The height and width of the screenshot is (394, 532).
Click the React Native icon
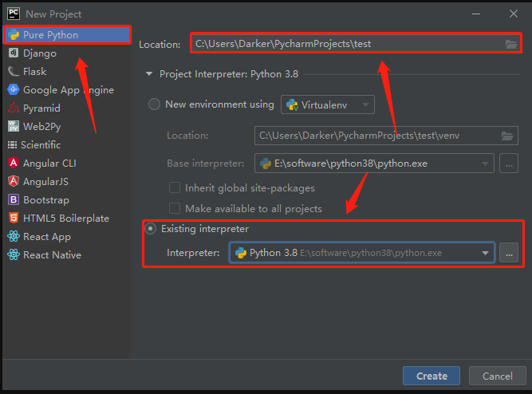coord(14,255)
